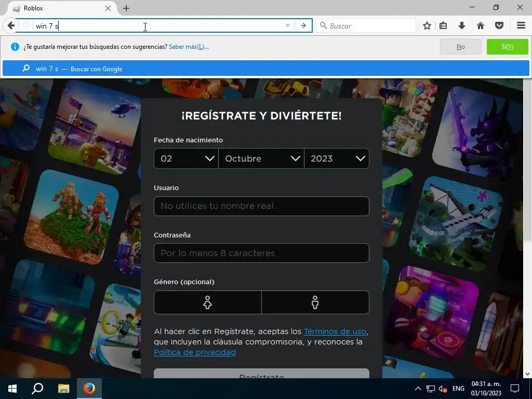
Task: Go back with the browser back arrow
Action: coord(11,25)
